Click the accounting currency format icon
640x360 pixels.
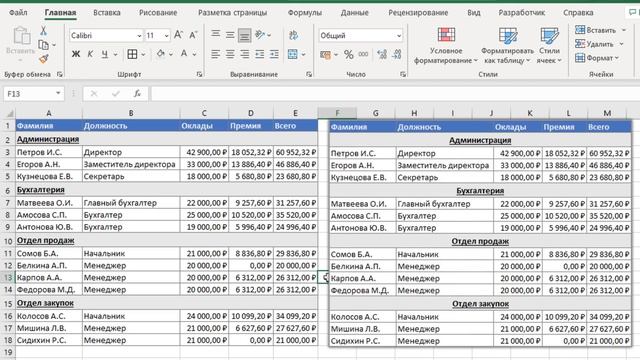(x=325, y=54)
